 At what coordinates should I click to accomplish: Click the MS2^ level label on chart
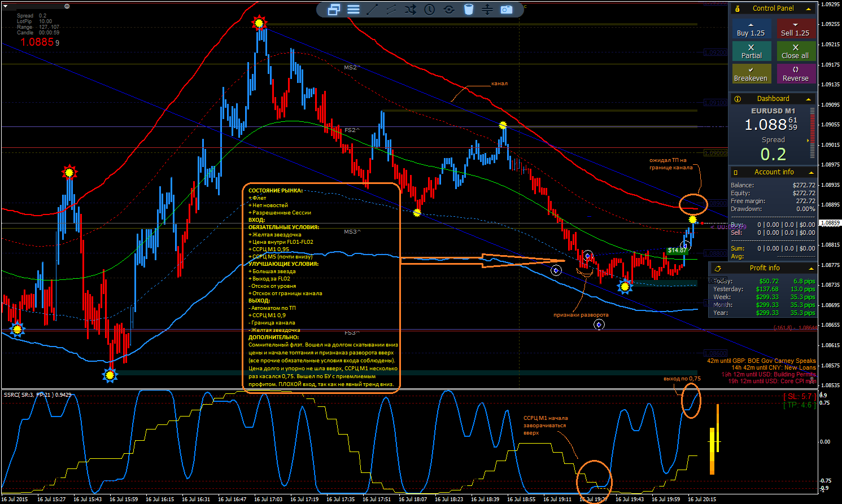352,68
